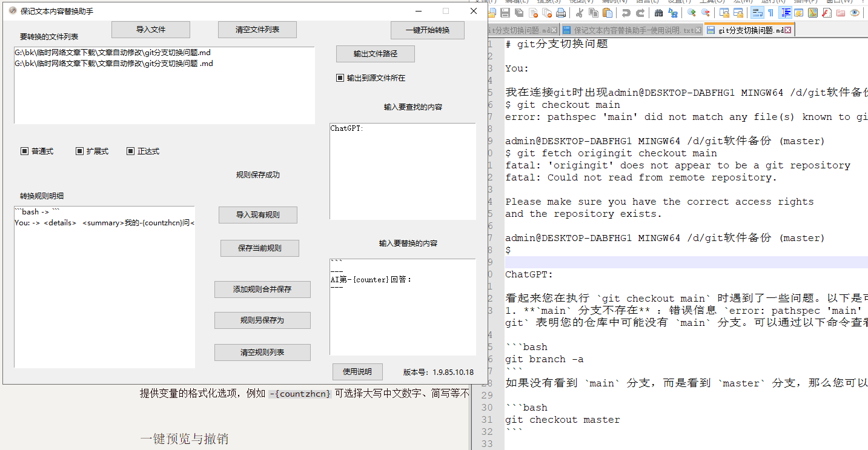868x450 pixels.
Task: Close the active git分支切换问题.md tab
Action: click(788, 30)
